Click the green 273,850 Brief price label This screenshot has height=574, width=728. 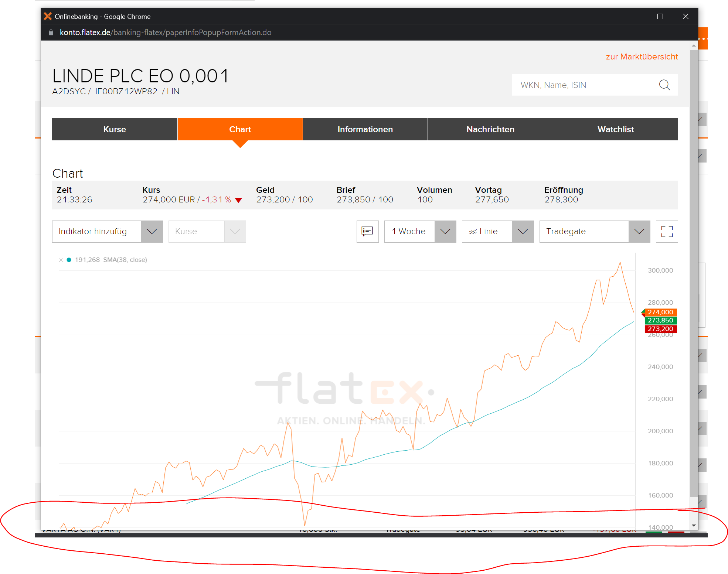click(x=660, y=320)
